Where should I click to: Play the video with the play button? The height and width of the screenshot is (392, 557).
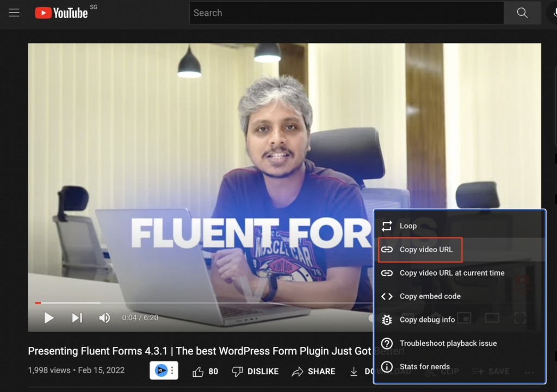click(48, 318)
